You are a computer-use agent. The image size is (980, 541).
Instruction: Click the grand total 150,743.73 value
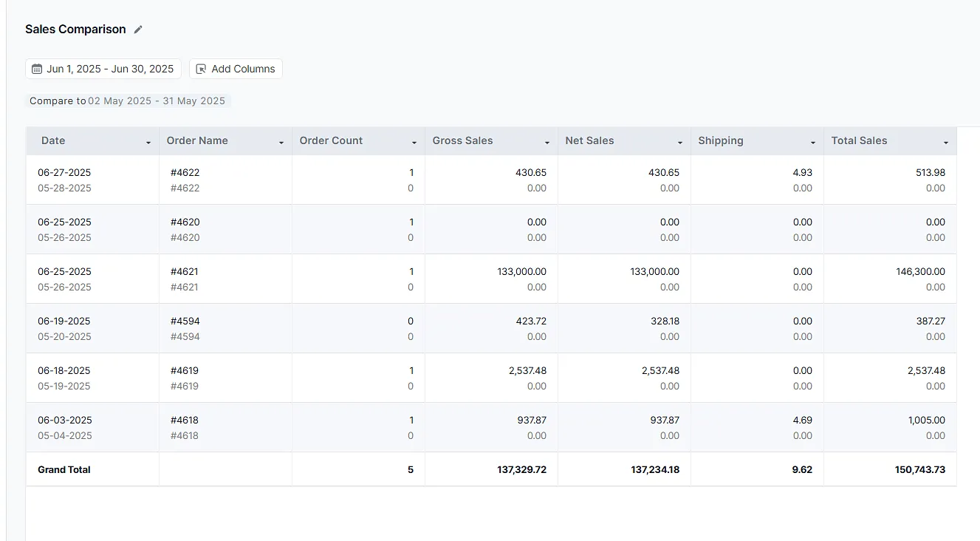click(920, 469)
